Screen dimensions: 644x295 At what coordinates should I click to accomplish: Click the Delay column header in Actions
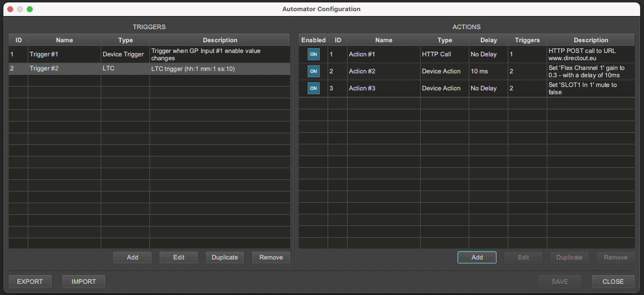(x=489, y=40)
